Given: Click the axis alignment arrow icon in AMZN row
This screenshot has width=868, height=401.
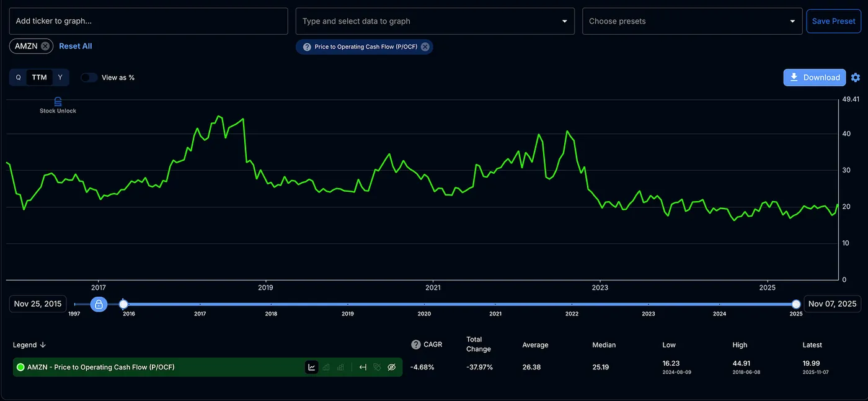Looking at the screenshot, I should point(363,367).
